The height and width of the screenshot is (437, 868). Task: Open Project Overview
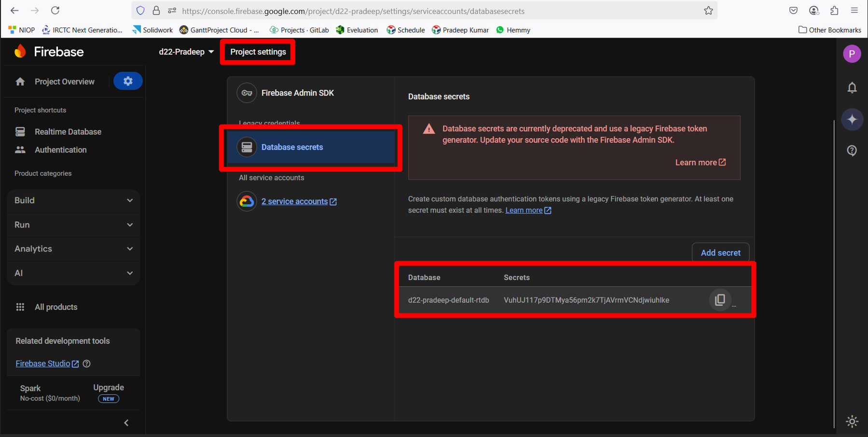(64, 82)
